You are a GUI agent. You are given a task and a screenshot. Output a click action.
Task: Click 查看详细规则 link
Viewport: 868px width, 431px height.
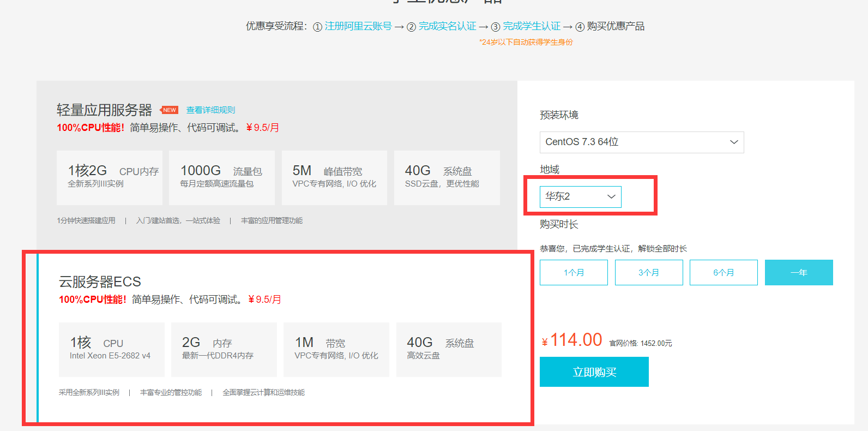tap(210, 110)
